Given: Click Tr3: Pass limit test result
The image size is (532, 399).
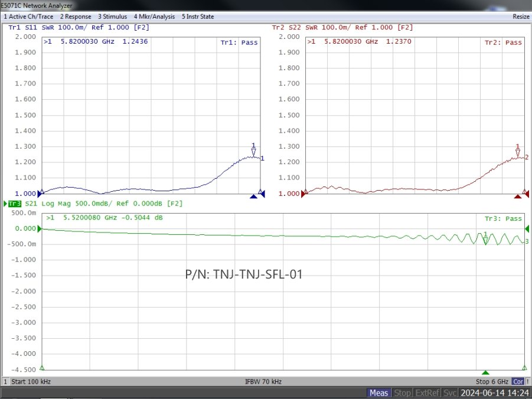Looking at the screenshot, I should pos(503,219).
